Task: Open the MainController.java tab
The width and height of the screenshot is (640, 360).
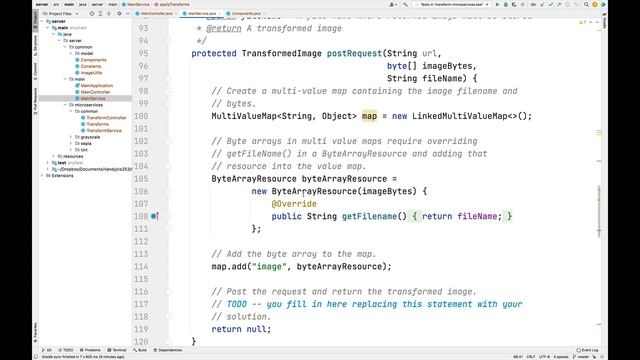Action: click(156, 13)
